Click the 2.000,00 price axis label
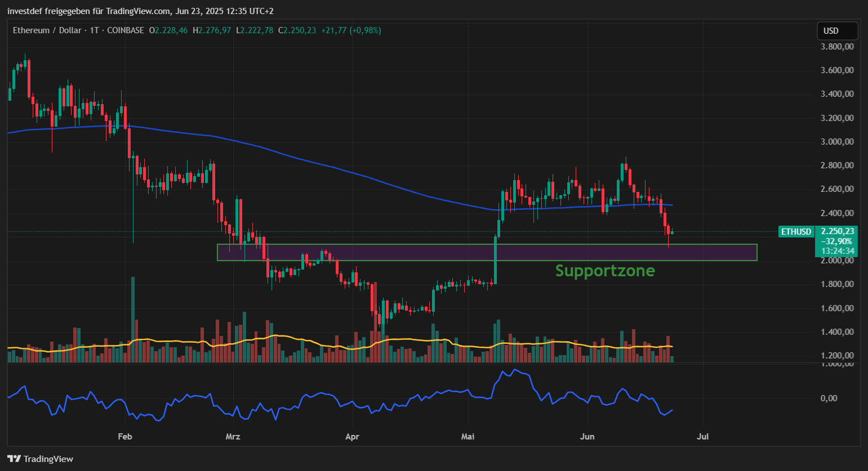 pos(838,261)
